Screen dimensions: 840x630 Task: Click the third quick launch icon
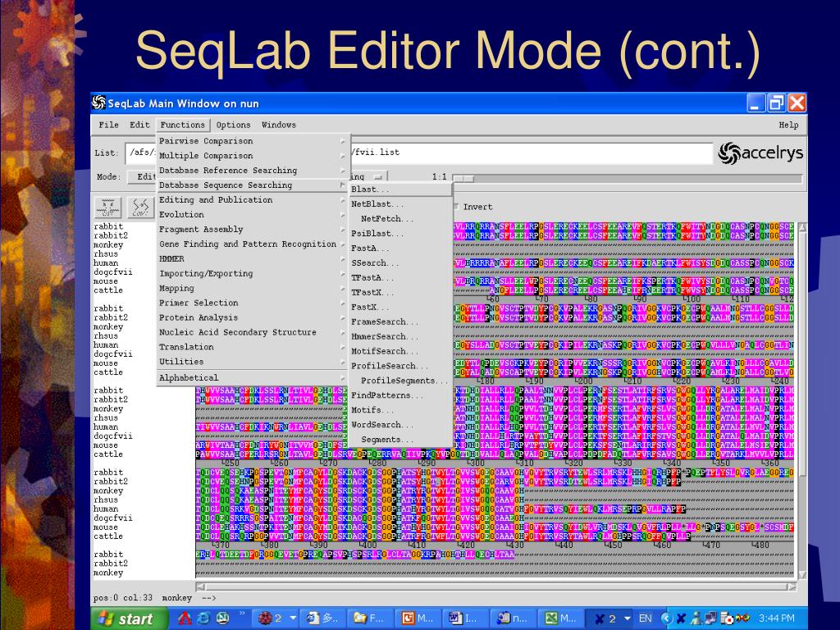point(222,619)
